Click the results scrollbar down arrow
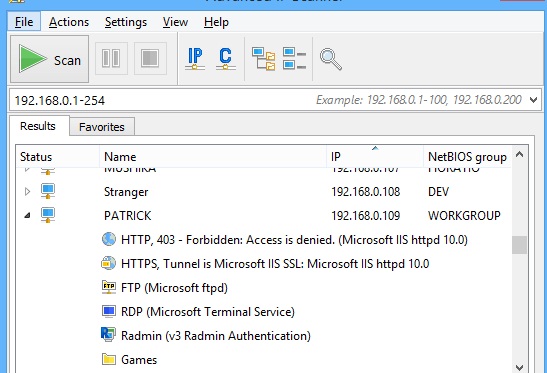This screenshot has width=547, height=373. coord(519,367)
